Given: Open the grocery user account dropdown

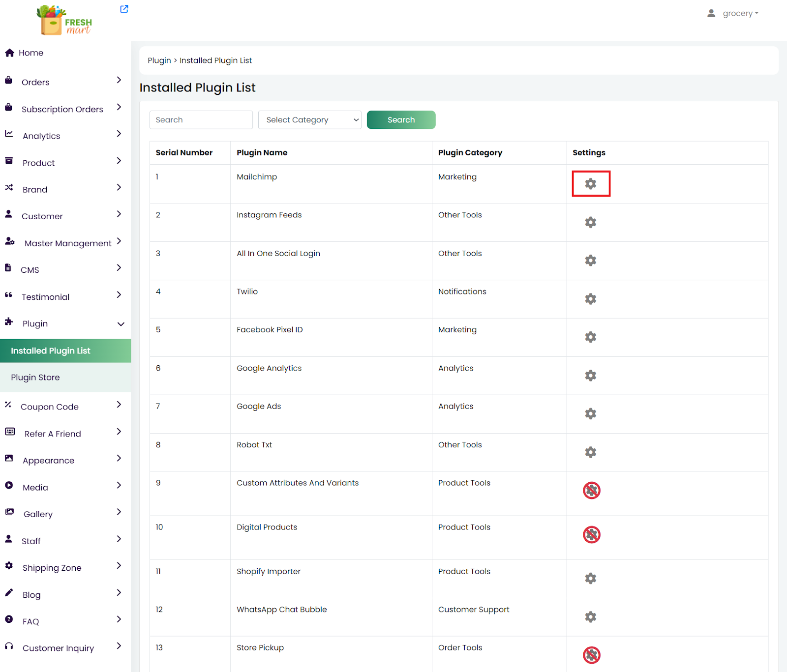Looking at the screenshot, I should pos(733,13).
